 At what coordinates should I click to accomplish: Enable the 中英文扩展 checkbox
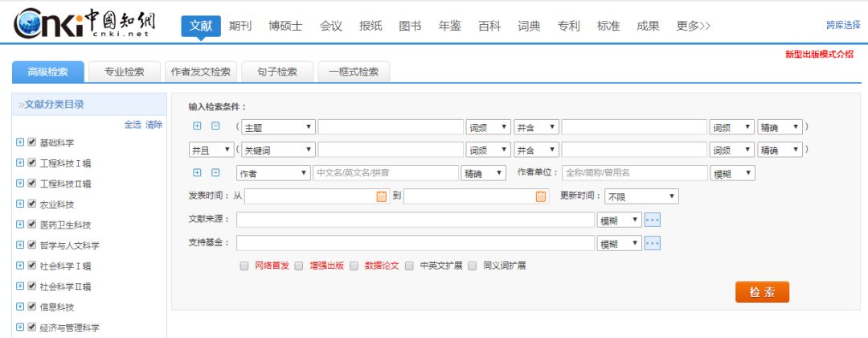tap(410, 266)
